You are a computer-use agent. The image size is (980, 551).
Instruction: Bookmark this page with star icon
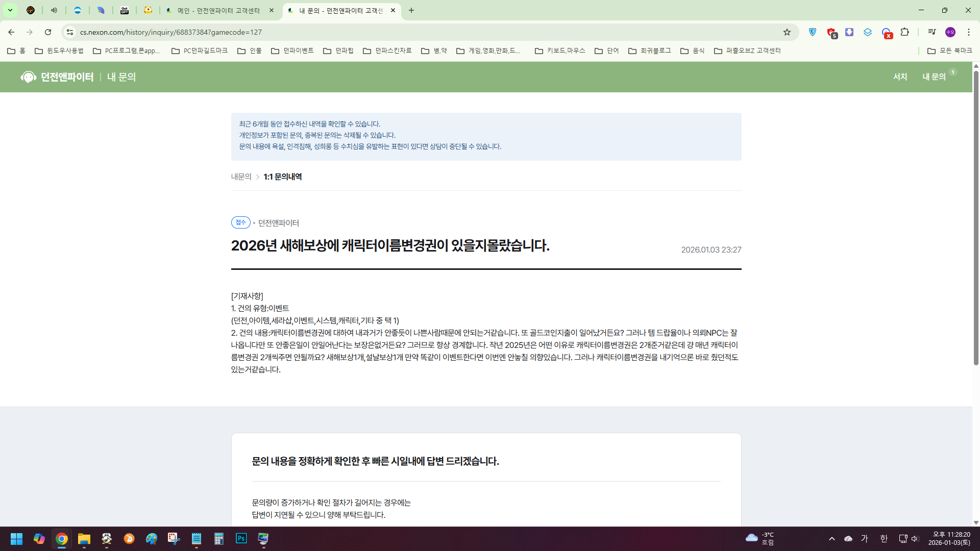click(787, 32)
